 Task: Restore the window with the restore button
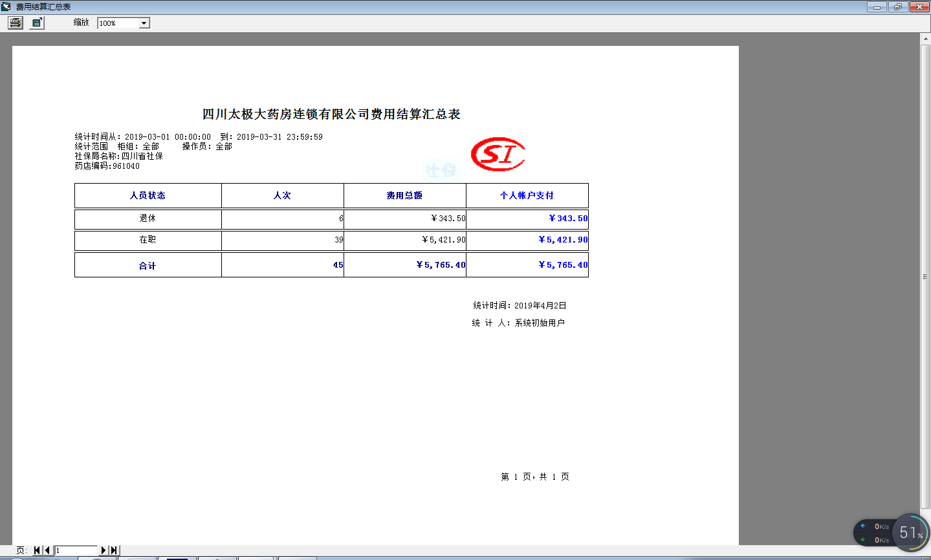click(x=898, y=7)
